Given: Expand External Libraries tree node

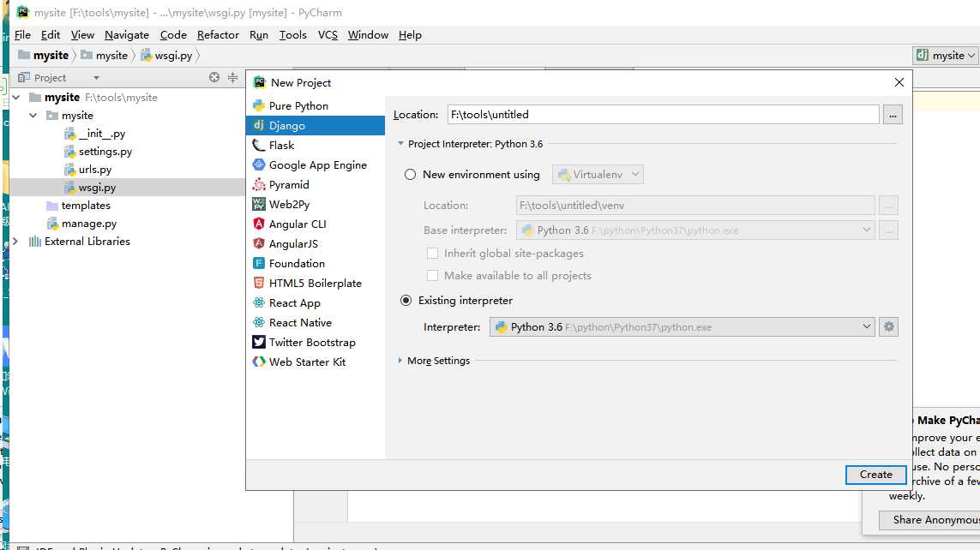Looking at the screenshot, I should 15,242.
